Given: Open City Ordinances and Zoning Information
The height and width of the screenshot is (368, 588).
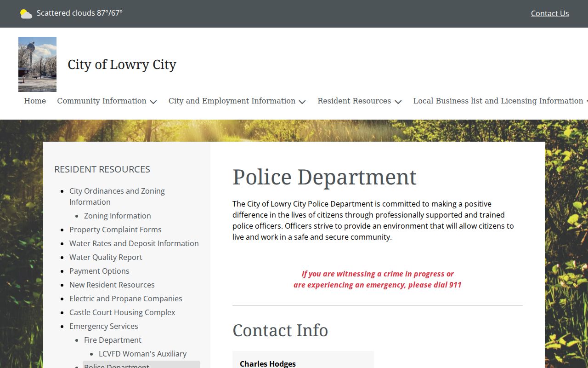Looking at the screenshot, I should coord(117,196).
